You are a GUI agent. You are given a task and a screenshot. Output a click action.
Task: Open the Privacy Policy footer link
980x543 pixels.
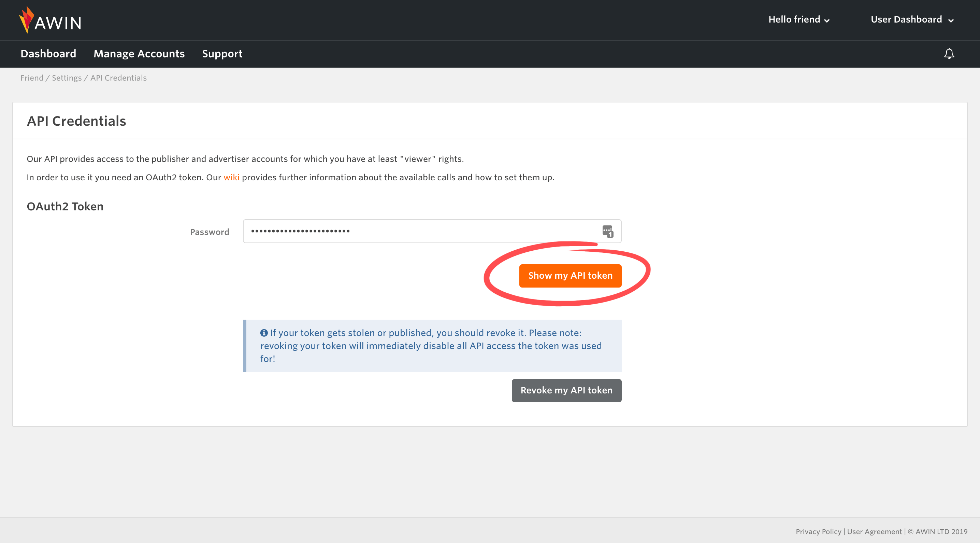pyautogui.click(x=818, y=532)
